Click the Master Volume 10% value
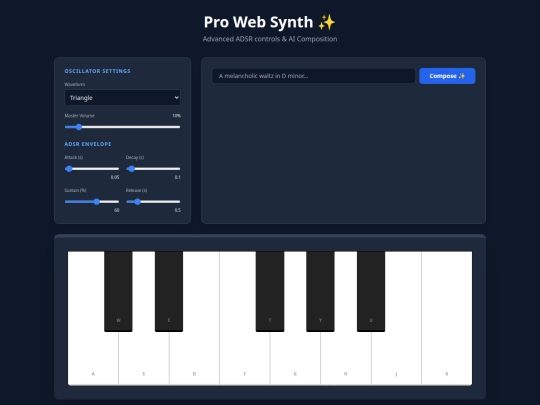Viewport: 540px width, 405px height. pyautogui.click(x=176, y=116)
